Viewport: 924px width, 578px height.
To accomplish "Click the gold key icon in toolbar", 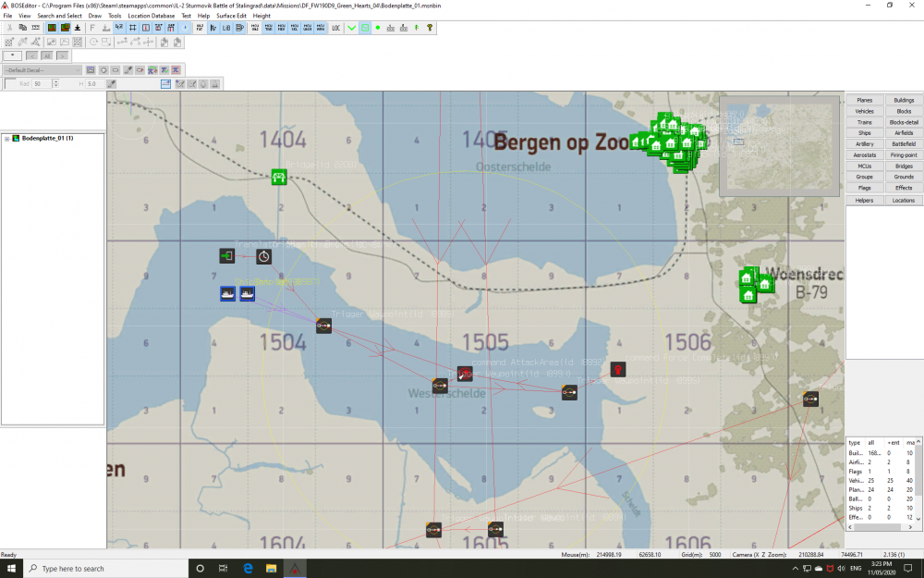I will pyautogui.click(x=430, y=28).
